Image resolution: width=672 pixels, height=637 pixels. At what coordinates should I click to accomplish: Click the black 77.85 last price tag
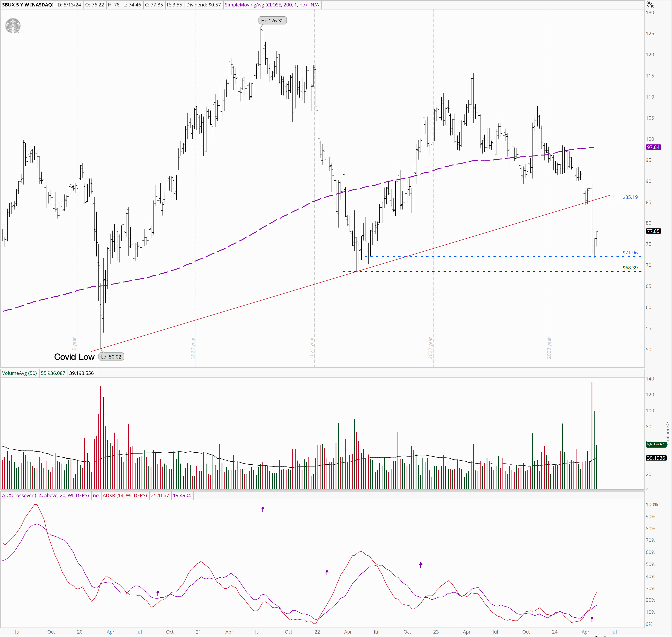(x=653, y=231)
